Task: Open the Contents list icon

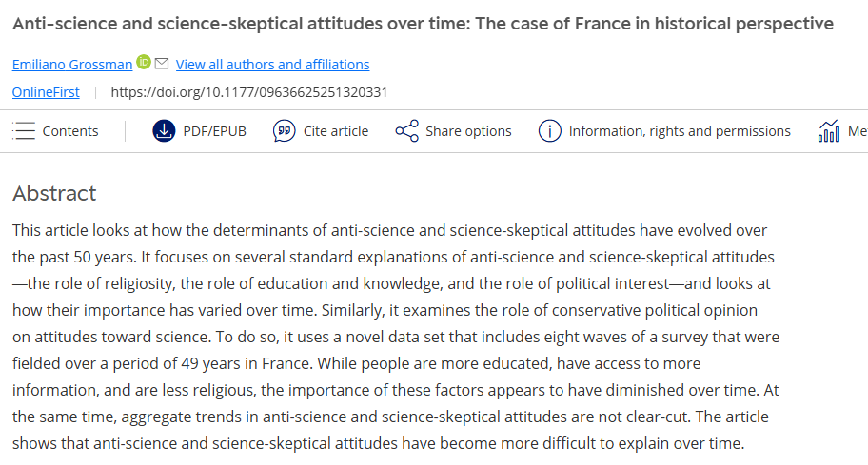Action: click(x=24, y=131)
